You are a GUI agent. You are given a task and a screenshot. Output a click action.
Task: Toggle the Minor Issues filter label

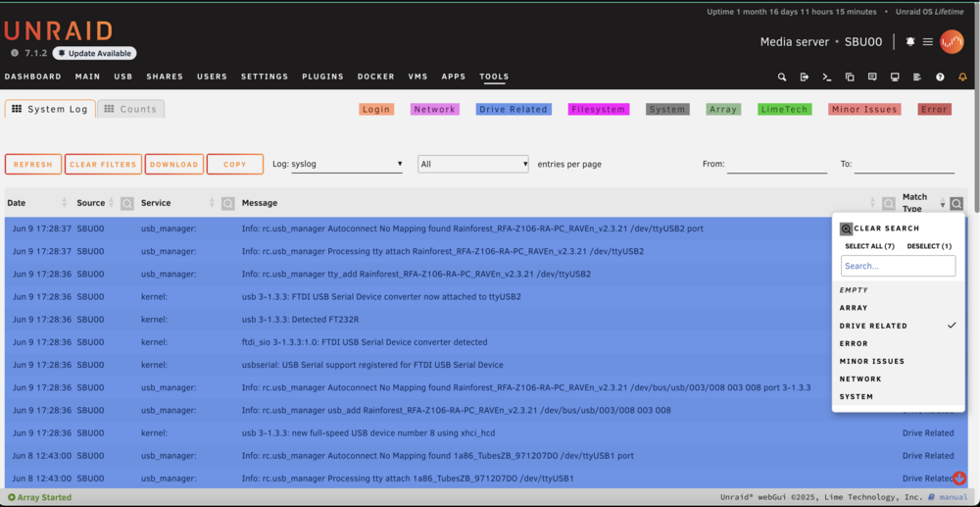864,110
